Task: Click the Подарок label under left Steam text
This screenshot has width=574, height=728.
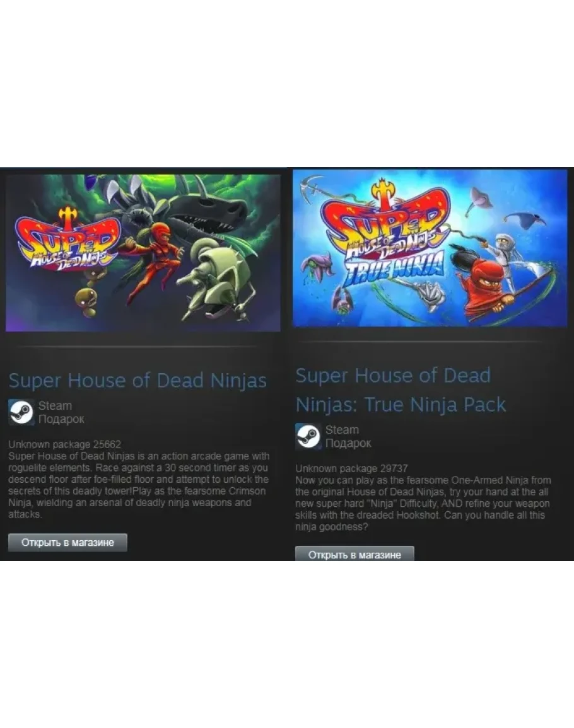Action: [61, 419]
